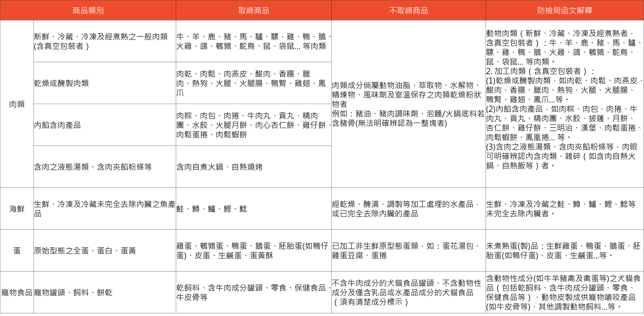
Task: Click the cell listing 牛、羊、鹿、豬、馬 meats
Action: tap(254, 41)
